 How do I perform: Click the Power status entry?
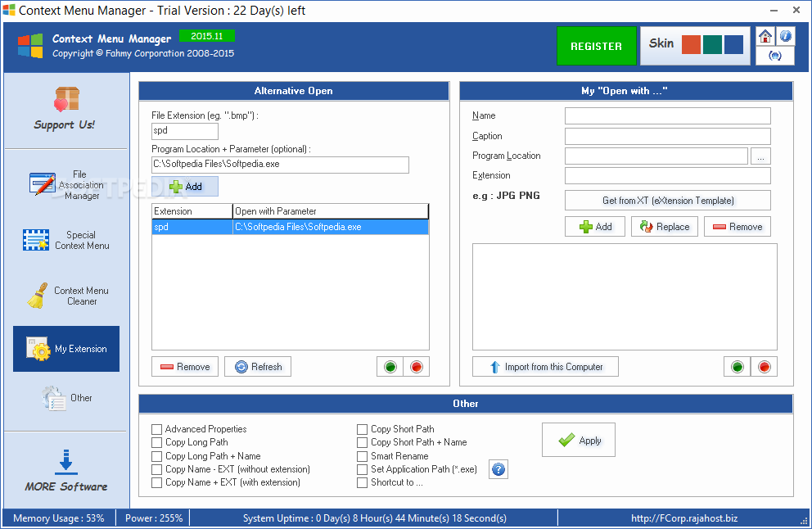point(154,518)
